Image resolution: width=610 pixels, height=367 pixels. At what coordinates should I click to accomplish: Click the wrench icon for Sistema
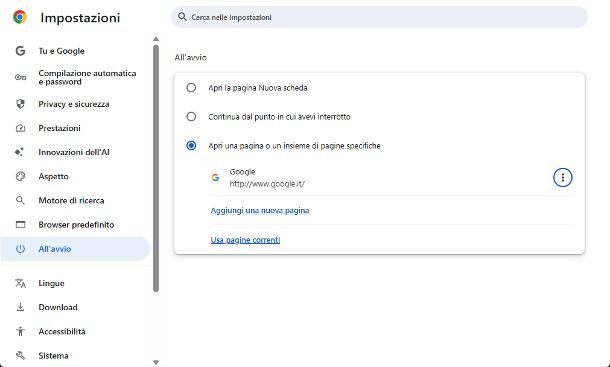tap(20, 355)
